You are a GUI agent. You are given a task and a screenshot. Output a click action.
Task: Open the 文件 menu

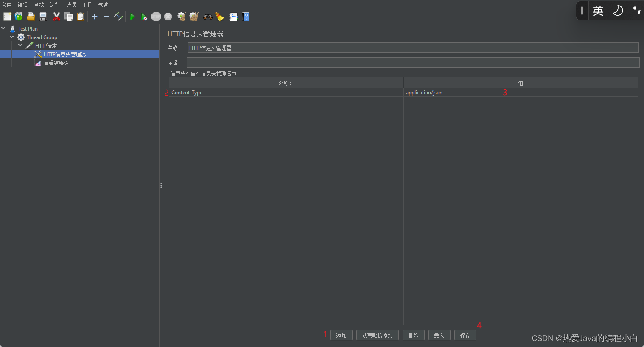coord(7,5)
